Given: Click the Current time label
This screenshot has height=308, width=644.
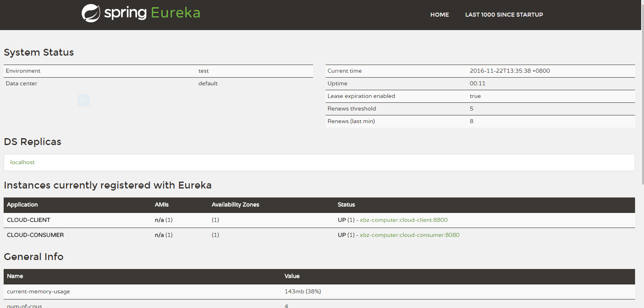Looking at the screenshot, I should [345, 71].
